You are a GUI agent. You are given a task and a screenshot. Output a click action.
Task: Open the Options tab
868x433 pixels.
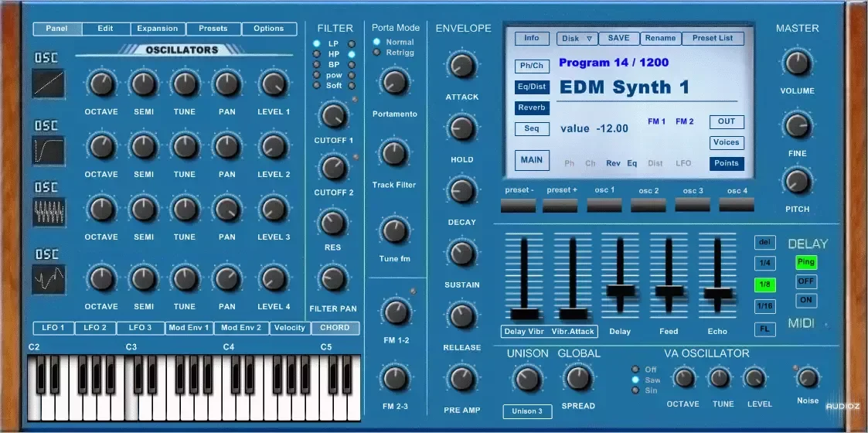coord(269,29)
